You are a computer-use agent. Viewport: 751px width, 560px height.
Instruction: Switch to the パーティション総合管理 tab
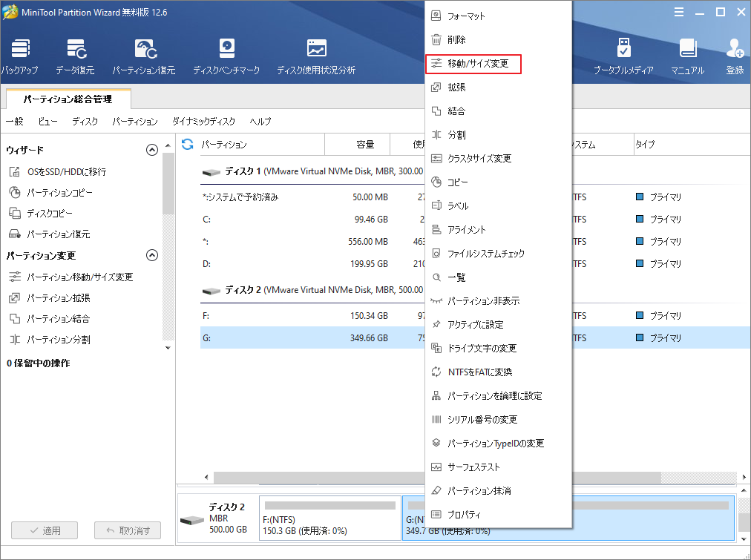tap(68, 99)
